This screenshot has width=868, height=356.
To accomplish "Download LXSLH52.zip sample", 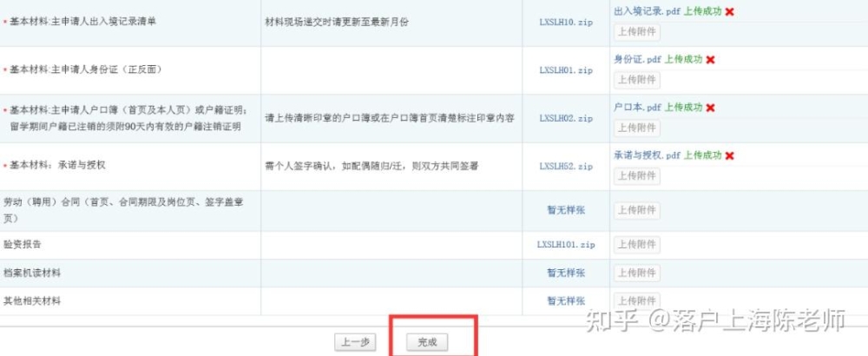I will click(566, 167).
